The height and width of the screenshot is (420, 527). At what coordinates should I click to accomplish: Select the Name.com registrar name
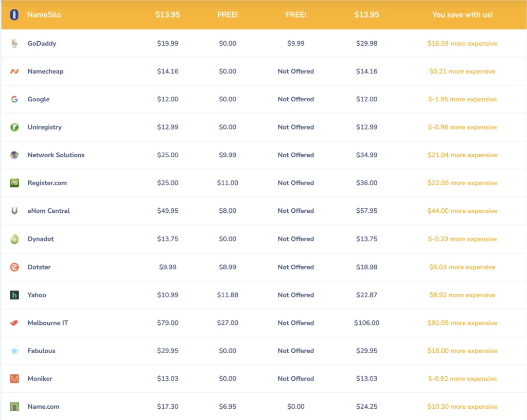point(43,407)
